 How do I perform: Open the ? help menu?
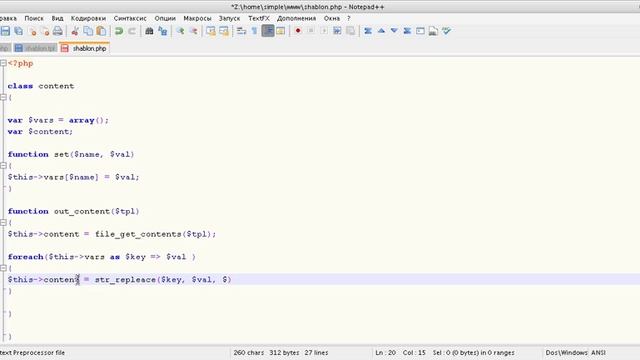click(x=349, y=18)
